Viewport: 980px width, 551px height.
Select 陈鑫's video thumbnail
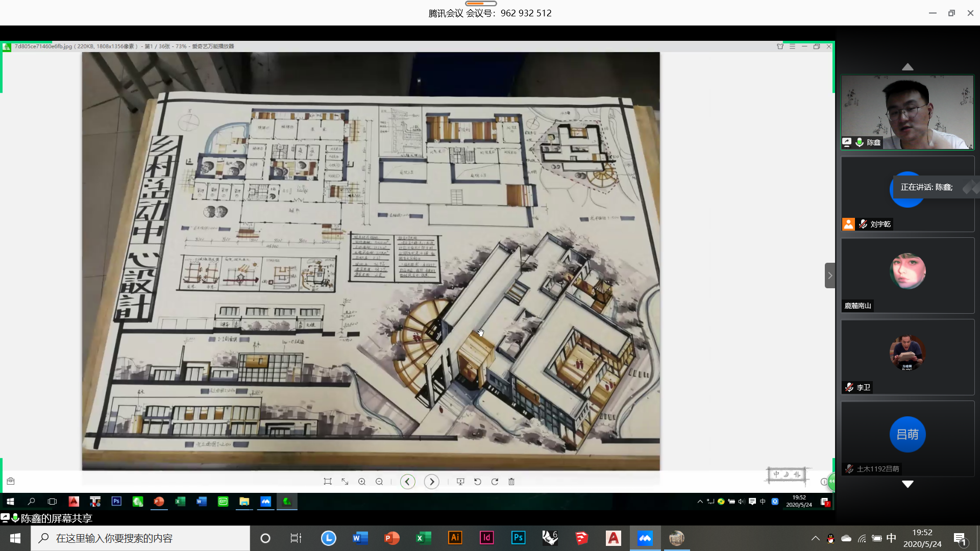click(x=907, y=112)
